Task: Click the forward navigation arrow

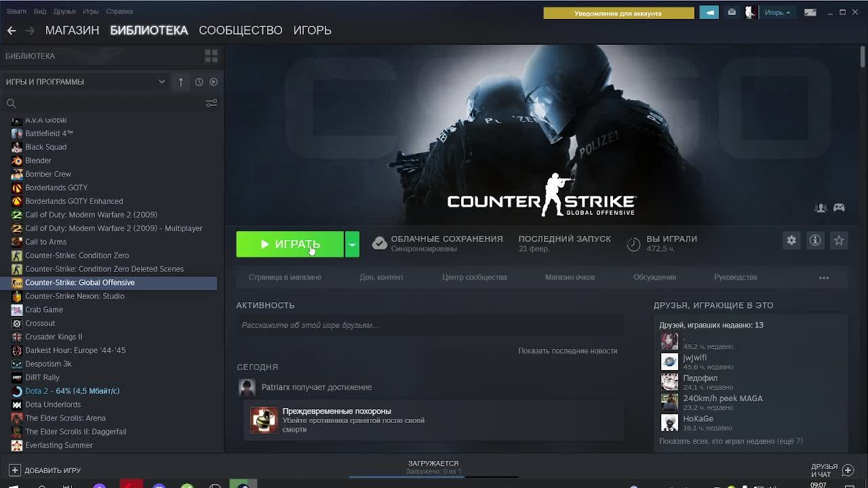Action: 30,30
